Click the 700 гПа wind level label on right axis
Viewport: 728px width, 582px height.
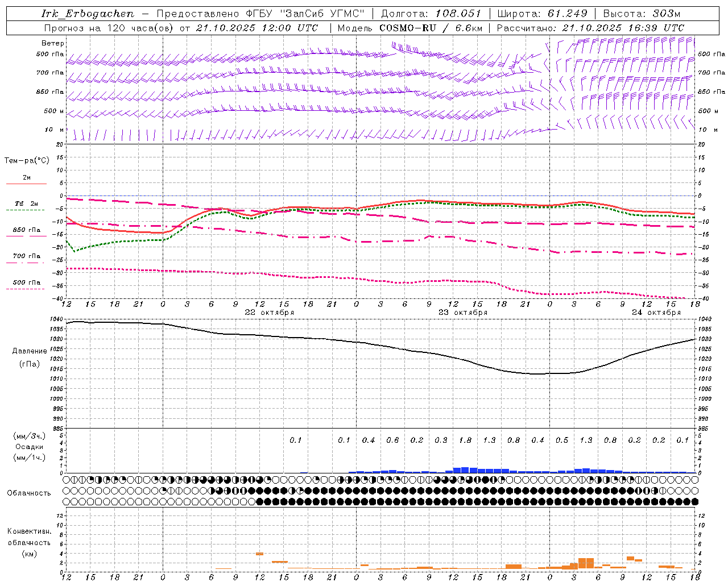click(x=712, y=73)
